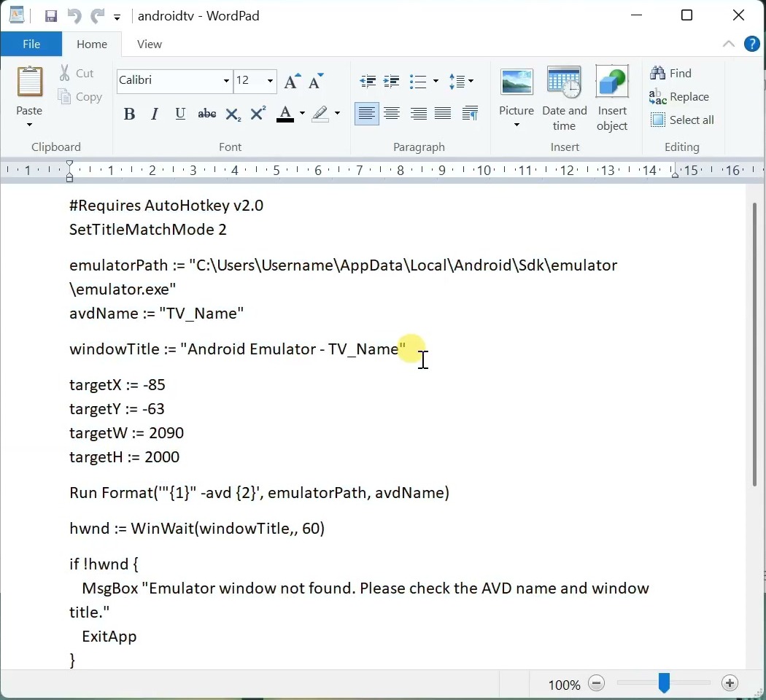766x700 pixels.
Task: Click Cut in Clipboard group
Action: tap(77, 73)
